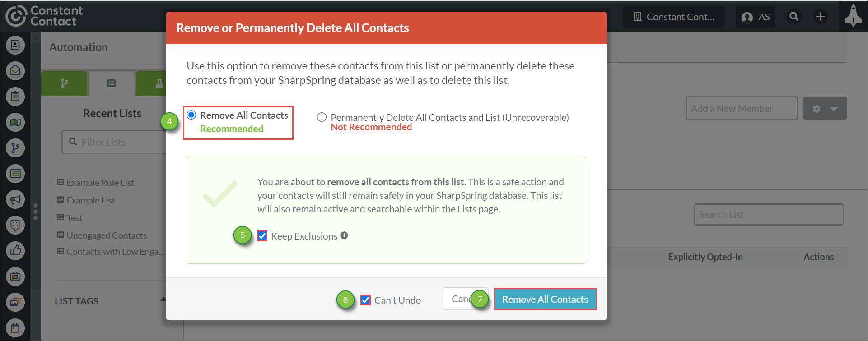
Task: Open the email envelope sidebar icon
Action: coord(15,71)
